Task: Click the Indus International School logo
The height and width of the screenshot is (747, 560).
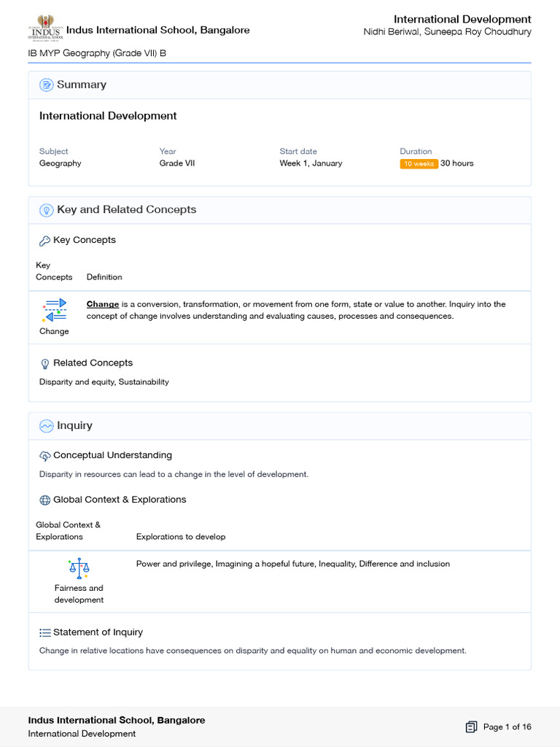Action: coord(45,29)
